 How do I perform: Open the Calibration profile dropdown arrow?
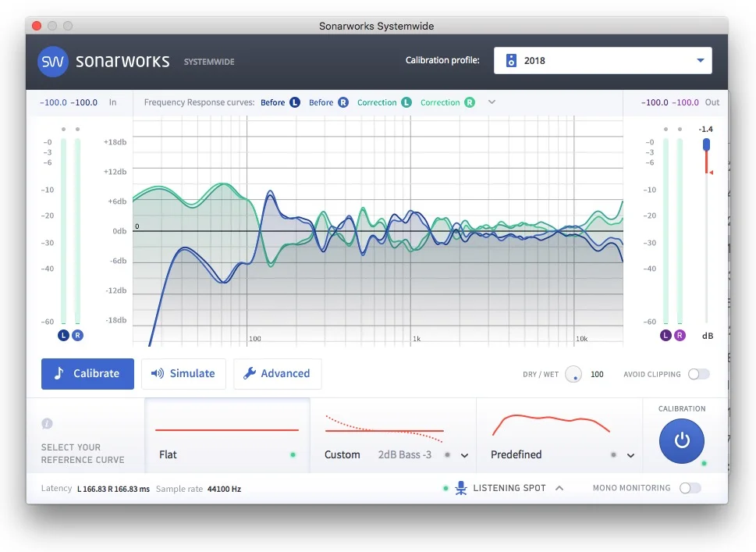701,60
